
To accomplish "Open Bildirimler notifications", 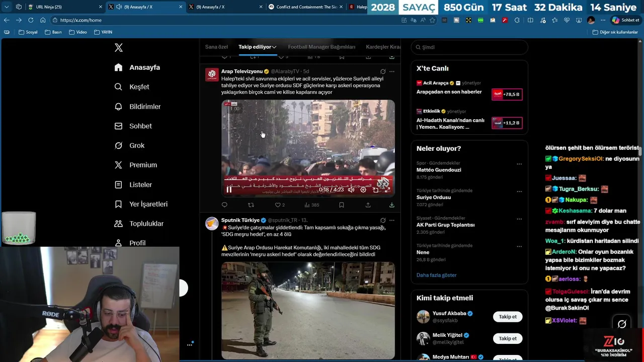I will [x=138, y=107].
